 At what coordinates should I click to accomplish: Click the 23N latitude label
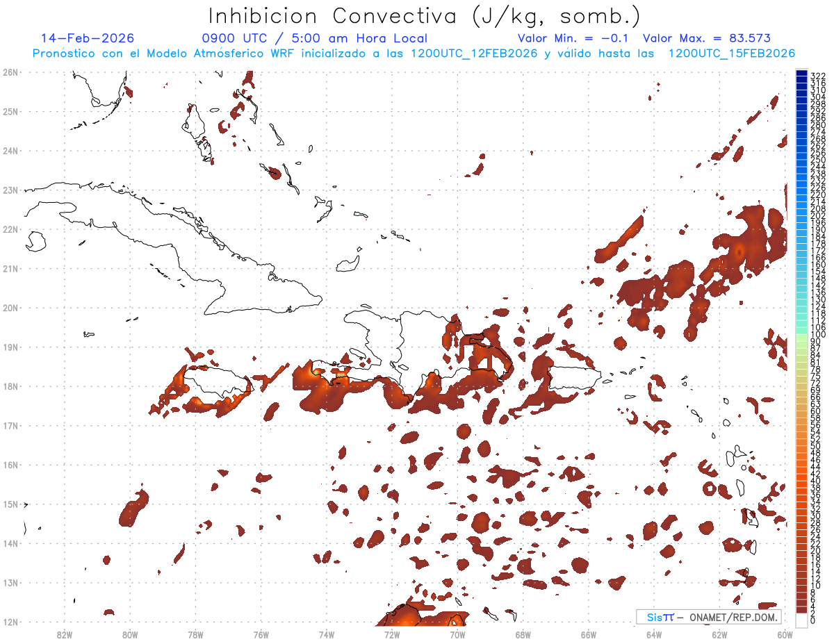(x=10, y=190)
